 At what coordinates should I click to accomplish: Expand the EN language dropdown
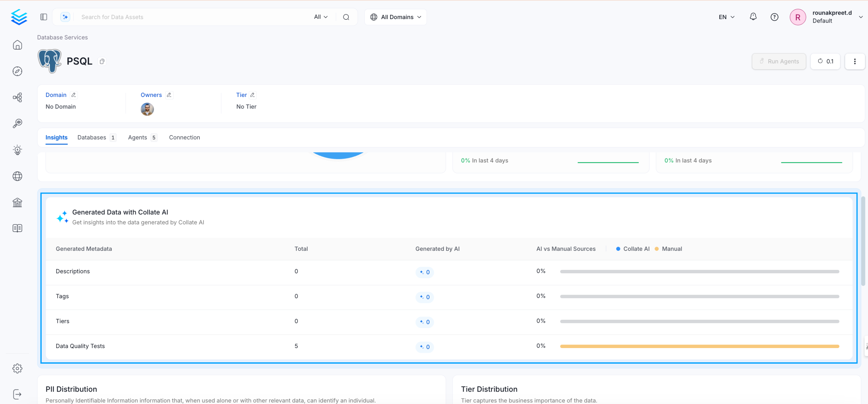coord(726,17)
